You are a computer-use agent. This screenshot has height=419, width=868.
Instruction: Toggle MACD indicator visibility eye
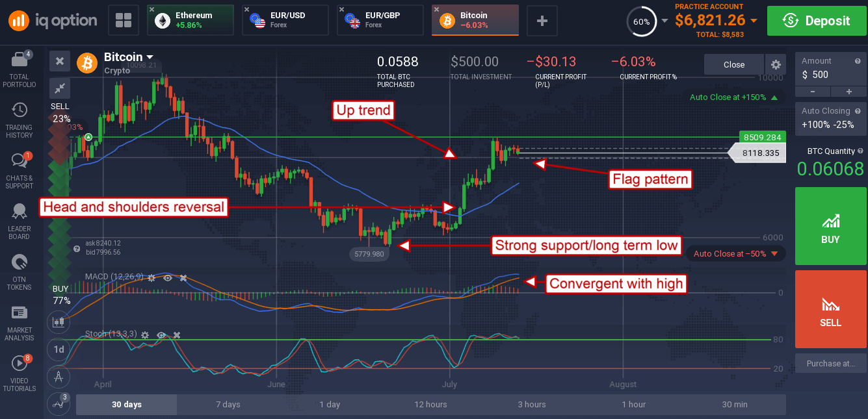pos(168,277)
